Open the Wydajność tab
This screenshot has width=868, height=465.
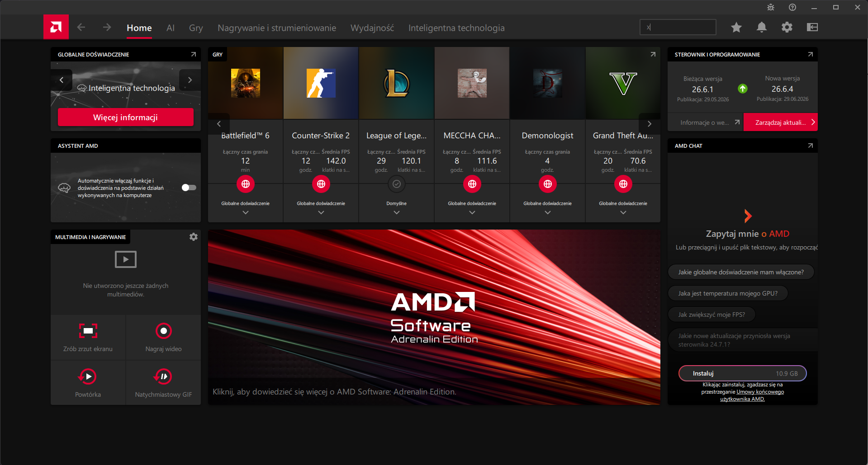coord(372,28)
